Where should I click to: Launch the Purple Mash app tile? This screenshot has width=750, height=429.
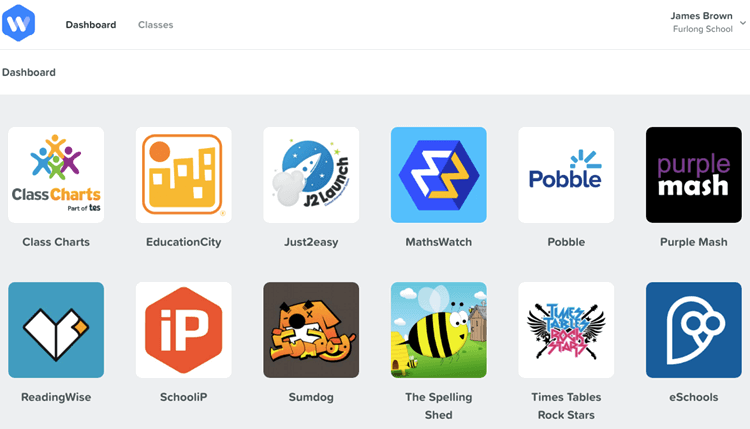694,175
